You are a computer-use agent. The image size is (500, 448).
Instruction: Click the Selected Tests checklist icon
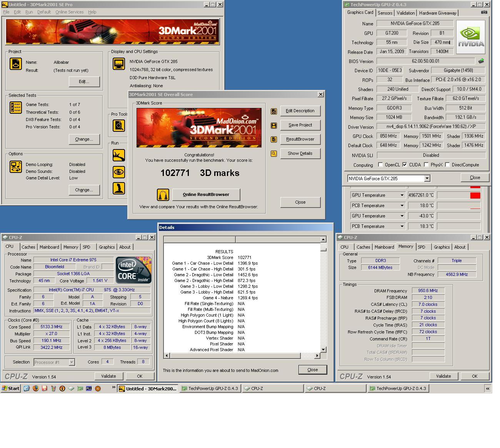click(x=15, y=108)
